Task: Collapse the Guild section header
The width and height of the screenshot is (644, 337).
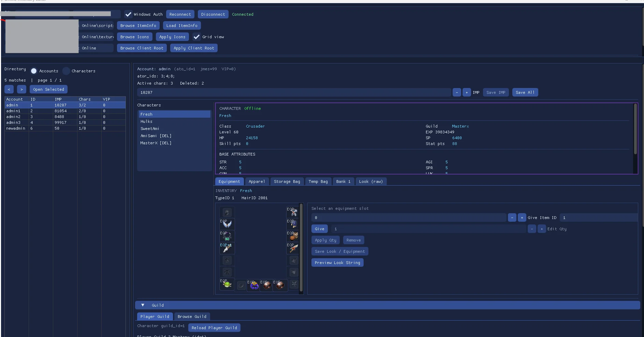Action: 387,305
